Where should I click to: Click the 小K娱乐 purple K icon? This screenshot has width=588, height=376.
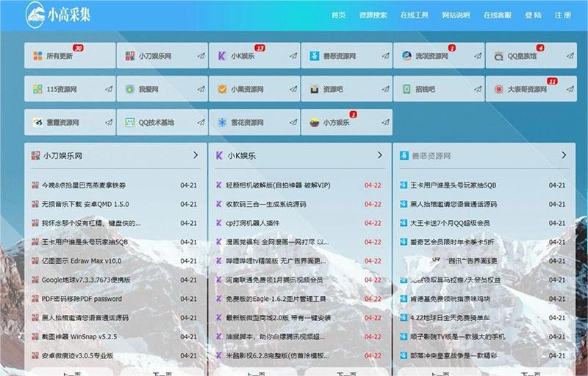point(221,56)
